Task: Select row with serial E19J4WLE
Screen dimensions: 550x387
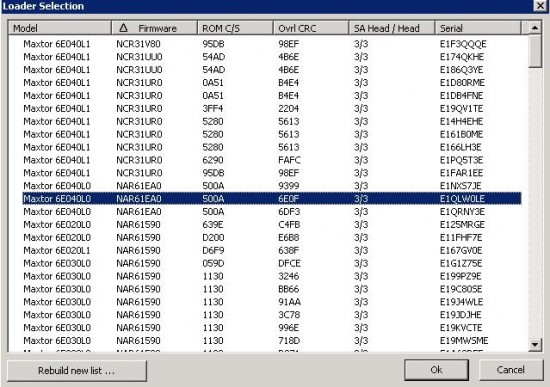Action: click(272, 302)
